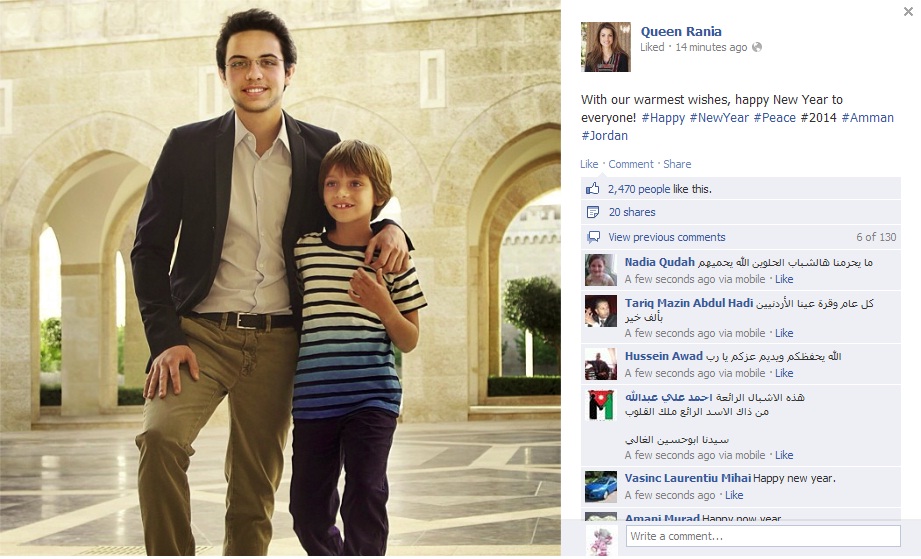Click the globe public privacy icon
Image resolution: width=921 pixels, height=559 pixels.
[757, 47]
